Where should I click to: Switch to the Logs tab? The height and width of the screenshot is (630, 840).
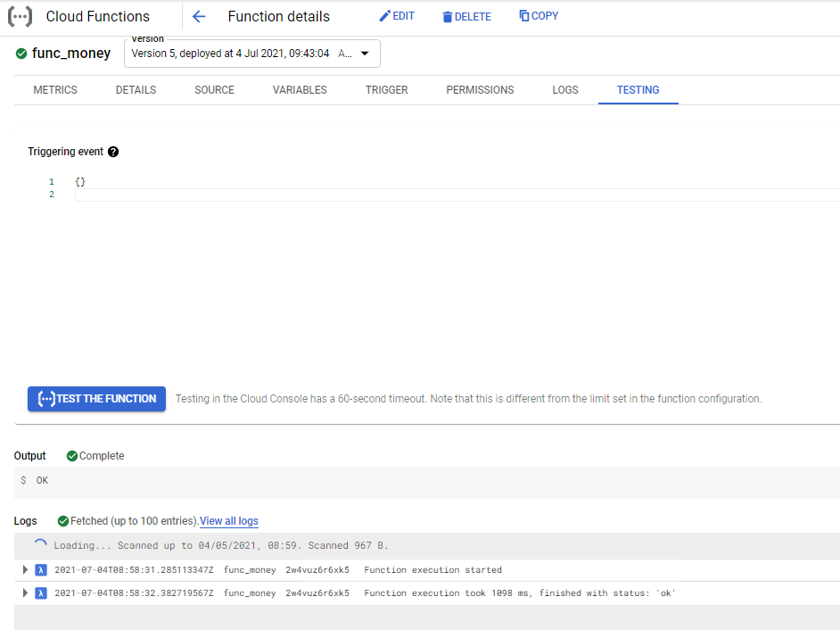565,90
